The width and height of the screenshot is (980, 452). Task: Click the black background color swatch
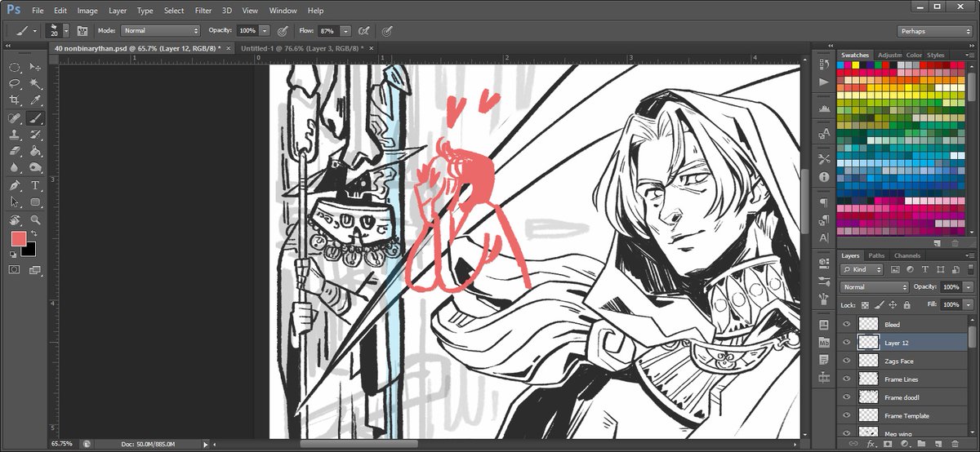[x=30, y=250]
